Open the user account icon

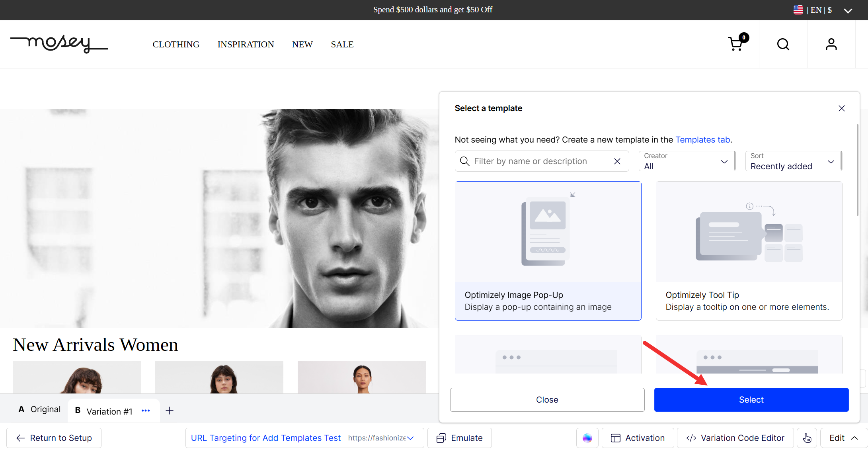click(x=831, y=44)
